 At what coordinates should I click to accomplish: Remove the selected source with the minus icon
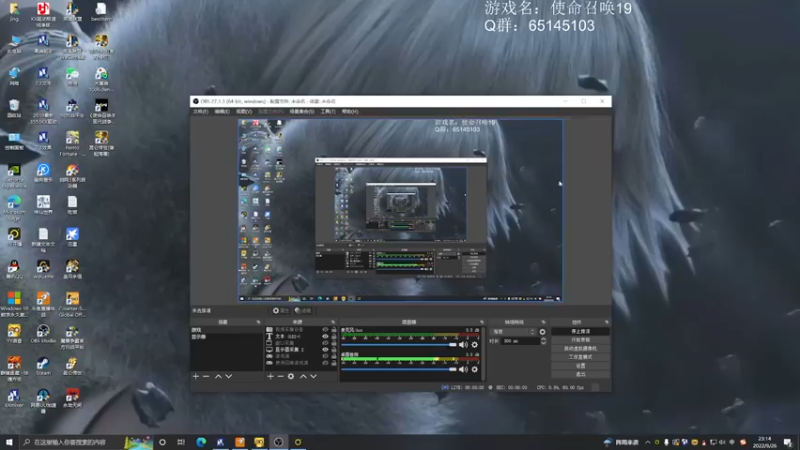(280, 376)
